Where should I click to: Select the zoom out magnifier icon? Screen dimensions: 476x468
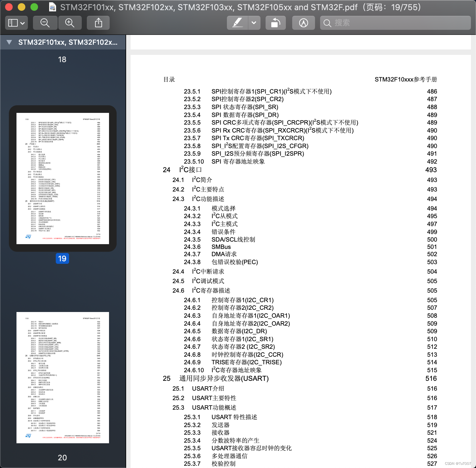pos(45,23)
